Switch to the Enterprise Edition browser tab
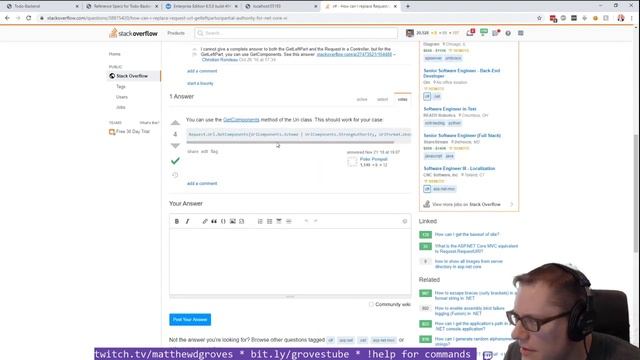This screenshot has width=640, height=360. click(x=202, y=6)
